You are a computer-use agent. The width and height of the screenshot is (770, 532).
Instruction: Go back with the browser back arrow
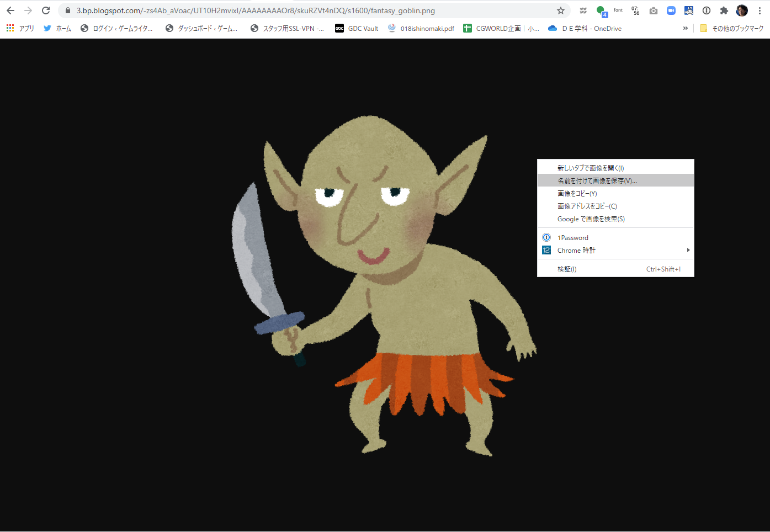(x=10, y=10)
